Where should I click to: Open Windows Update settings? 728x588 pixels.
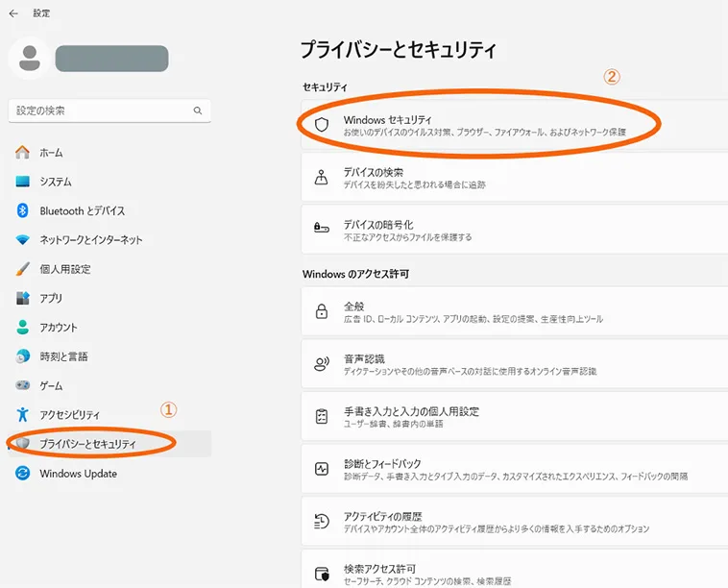click(x=109, y=474)
